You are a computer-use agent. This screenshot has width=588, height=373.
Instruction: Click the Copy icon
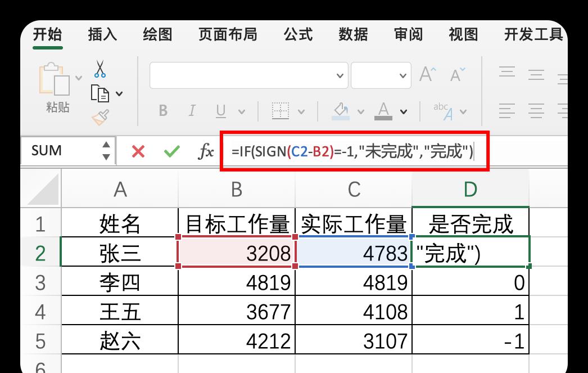pos(99,93)
